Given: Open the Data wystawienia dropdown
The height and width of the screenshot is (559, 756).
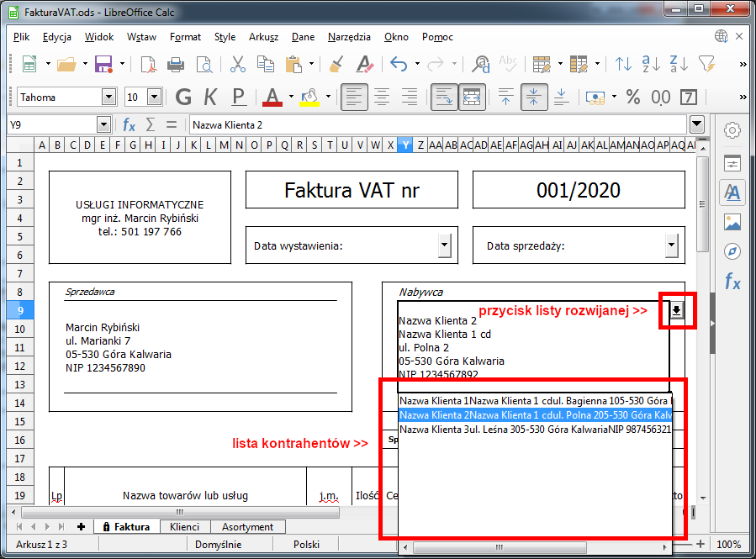Looking at the screenshot, I should tap(444, 245).
